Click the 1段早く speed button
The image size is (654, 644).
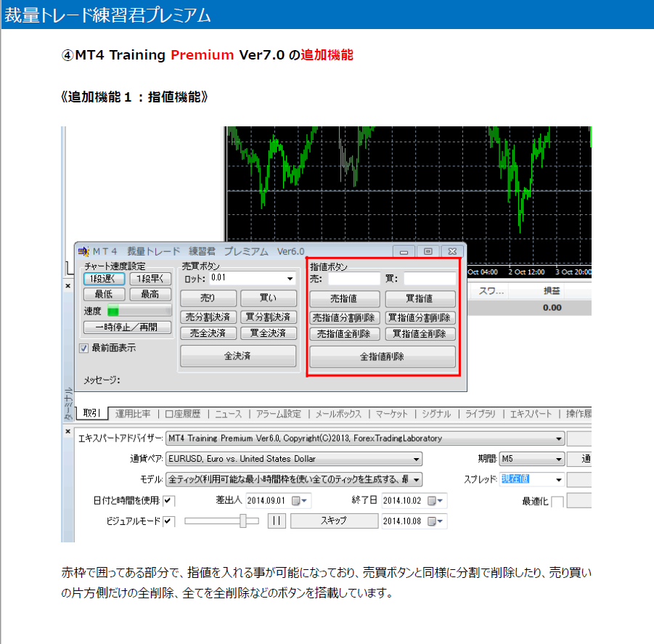[x=150, y=279]
